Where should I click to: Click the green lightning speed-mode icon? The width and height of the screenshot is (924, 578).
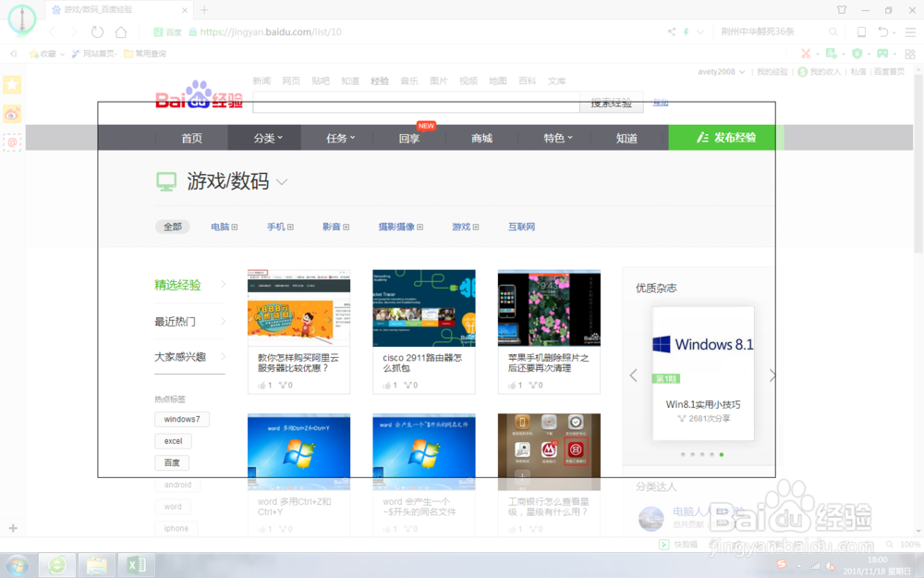click(686, 31)
